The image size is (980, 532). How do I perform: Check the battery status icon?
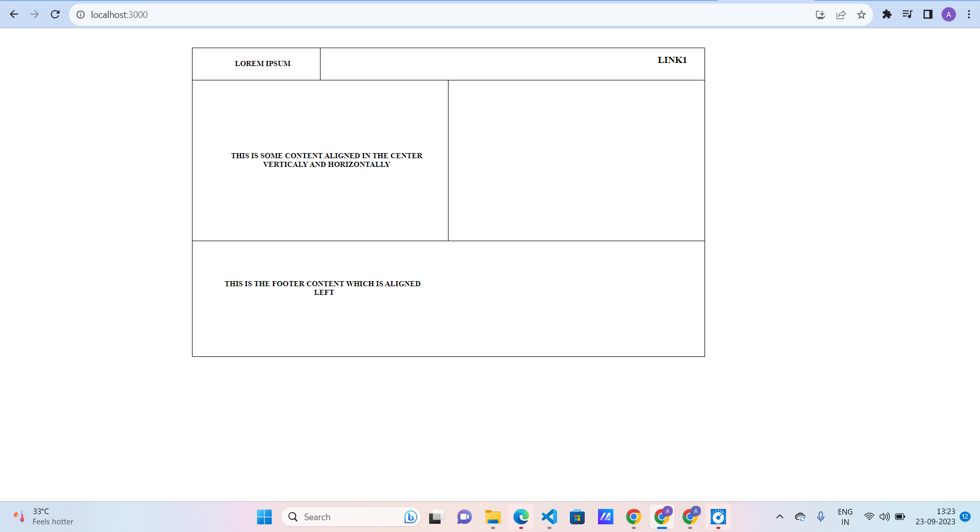point(900,517)
